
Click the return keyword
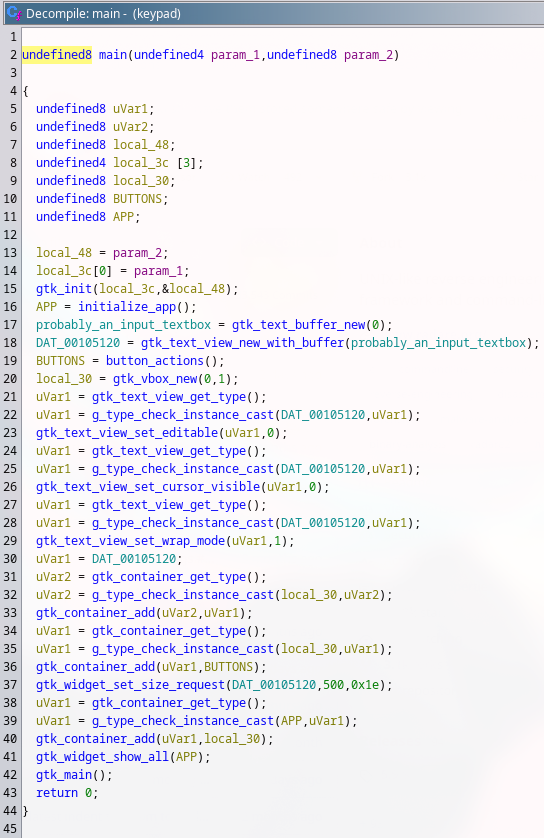(57, 793)
